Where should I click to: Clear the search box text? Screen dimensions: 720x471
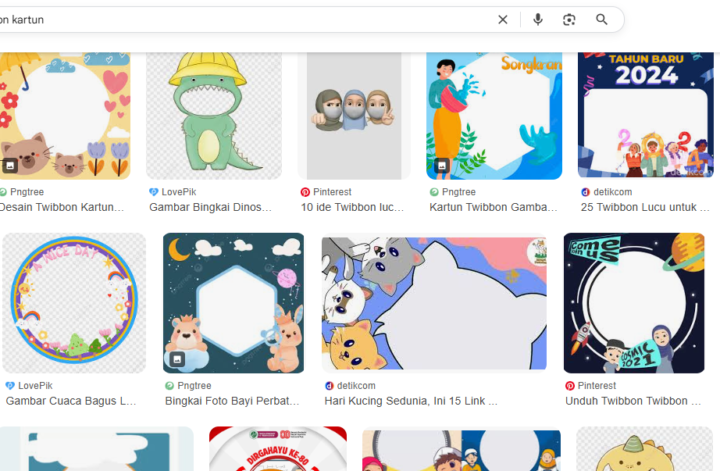click(x=503, y=19)
